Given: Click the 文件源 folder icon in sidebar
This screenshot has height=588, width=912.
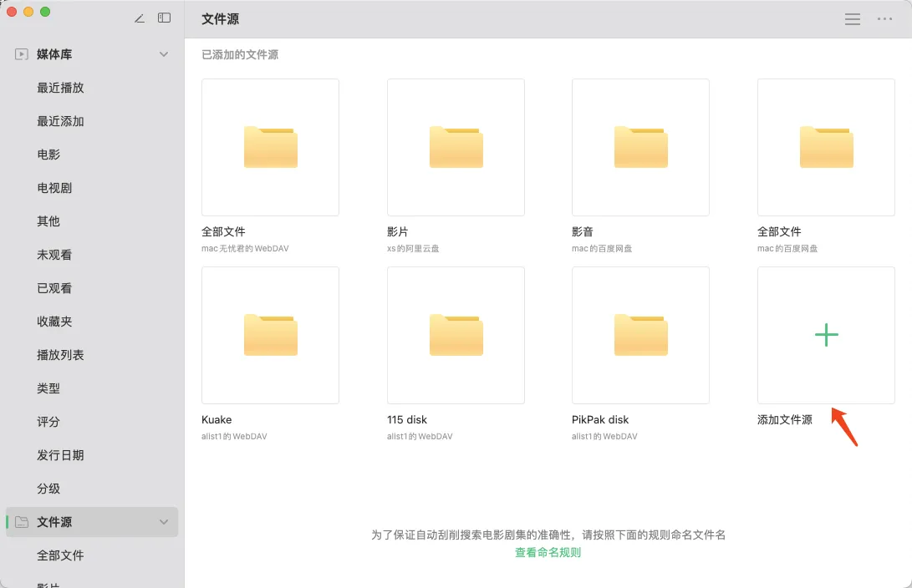Looking at the screenshot, I should [22, 522].
